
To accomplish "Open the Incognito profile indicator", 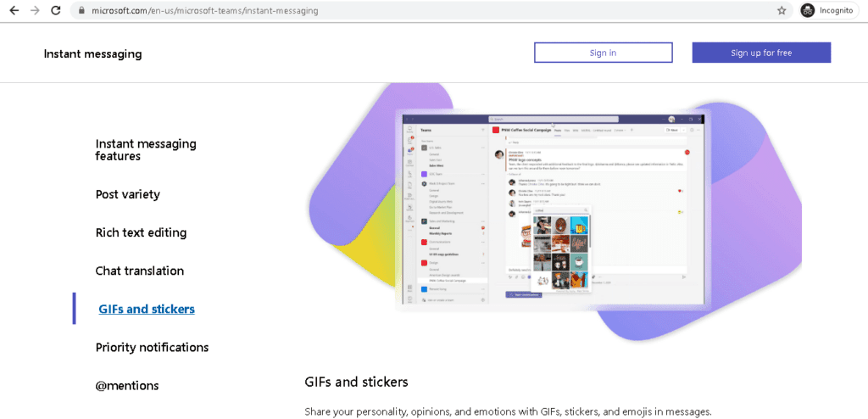I will (831, 10).
